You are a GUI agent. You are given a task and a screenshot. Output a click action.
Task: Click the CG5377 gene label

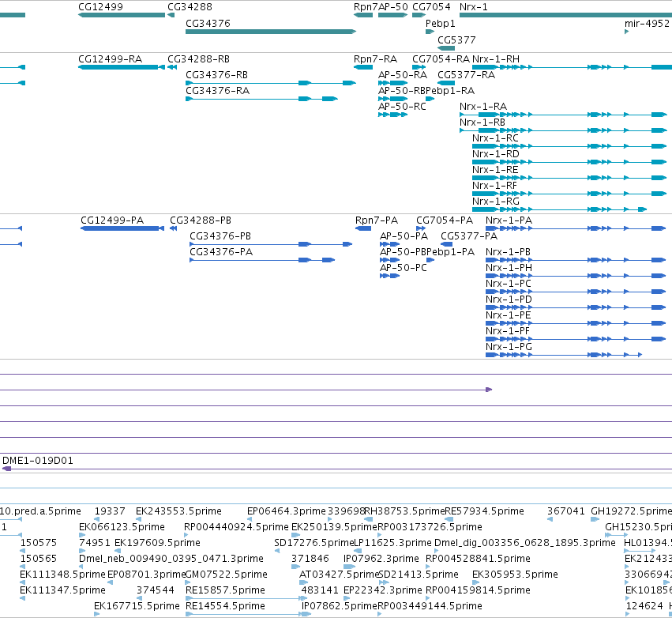(x=456, y=40)
